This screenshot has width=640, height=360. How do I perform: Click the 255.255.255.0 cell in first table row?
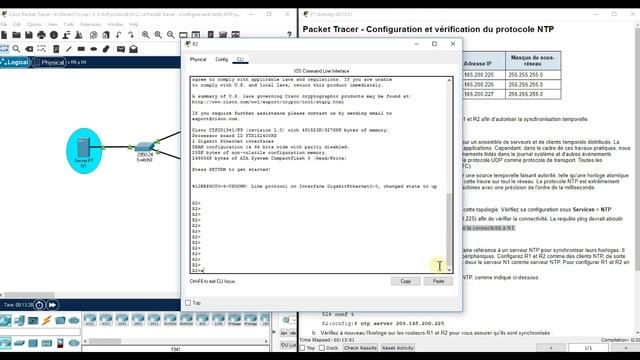click(533, 75)
